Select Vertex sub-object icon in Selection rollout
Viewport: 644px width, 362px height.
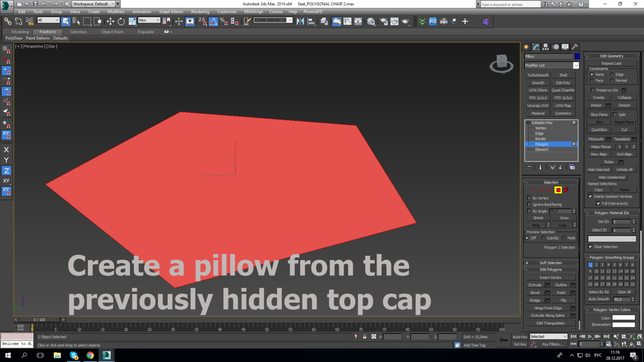pyautogui.click(x=535, y=190)
